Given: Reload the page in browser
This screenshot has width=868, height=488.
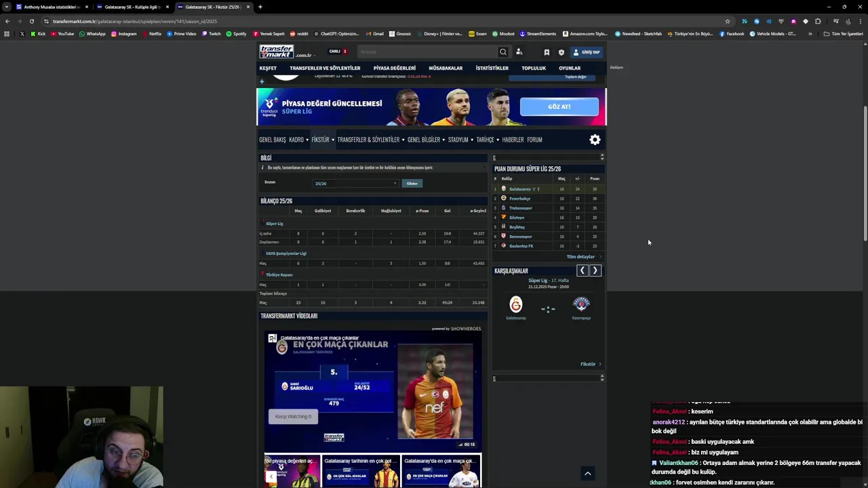Looking at the screenshot, I should (x=31, y=21).
